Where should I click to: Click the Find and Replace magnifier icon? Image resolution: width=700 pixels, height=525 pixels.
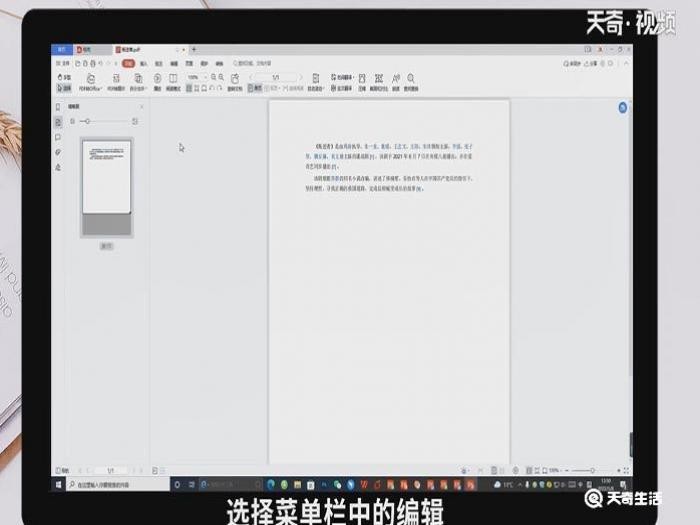point(411,80)
